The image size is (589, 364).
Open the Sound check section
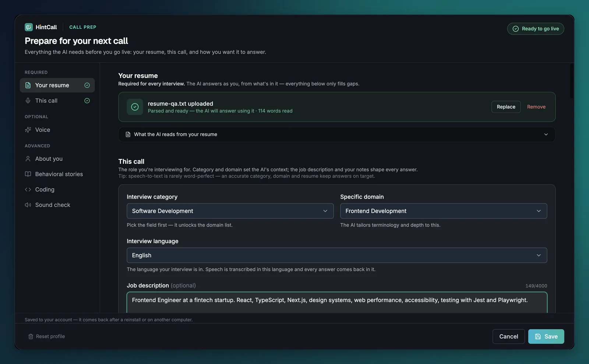57,205
